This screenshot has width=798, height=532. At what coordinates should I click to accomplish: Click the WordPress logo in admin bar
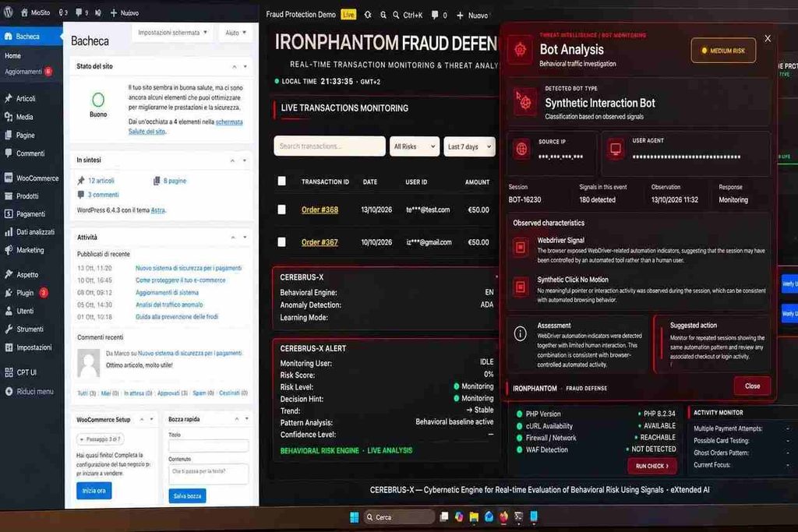tap(8, 12)
